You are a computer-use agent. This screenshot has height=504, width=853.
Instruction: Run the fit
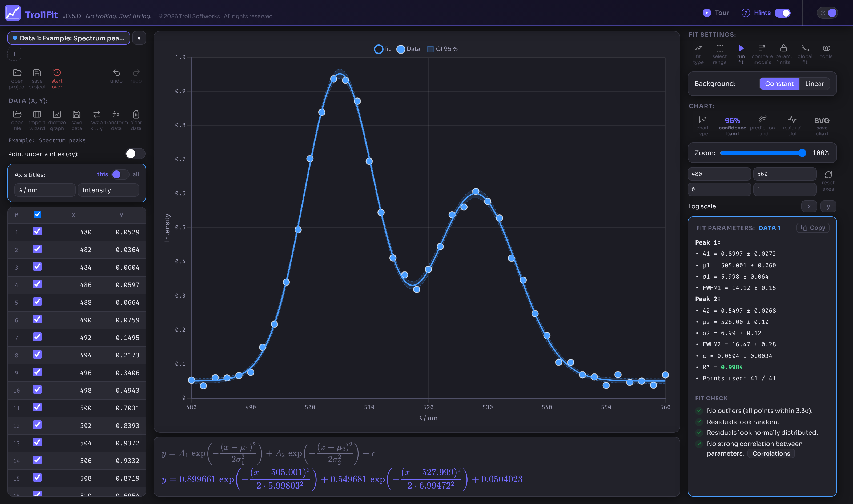(x=741, y=48)
